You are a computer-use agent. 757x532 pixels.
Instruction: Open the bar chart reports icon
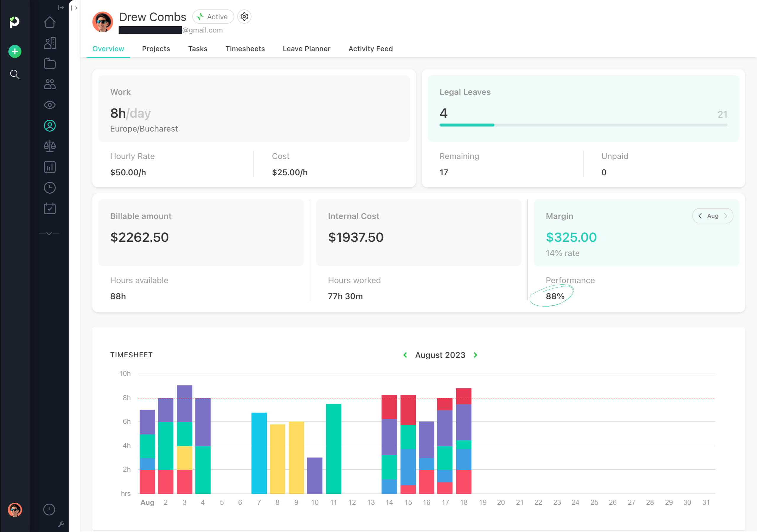coord(49,167)
